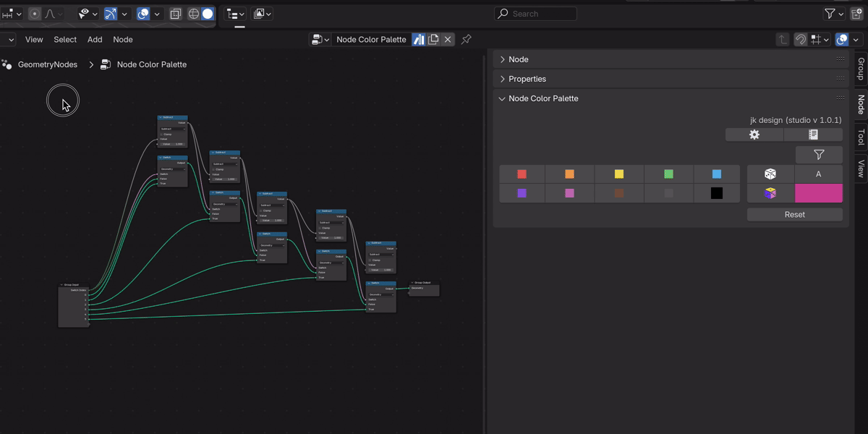Open the node snap options dropdown

pyautogui.click(x=820, y=40)
